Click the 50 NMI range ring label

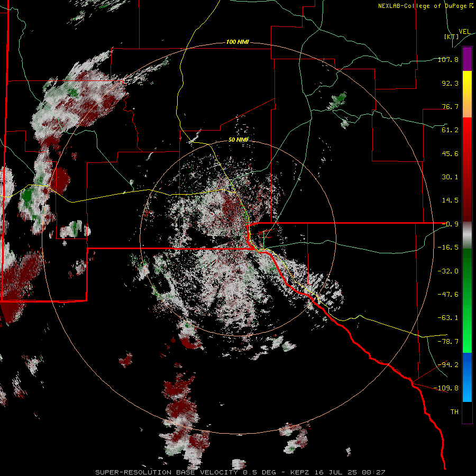click(239, 140)
